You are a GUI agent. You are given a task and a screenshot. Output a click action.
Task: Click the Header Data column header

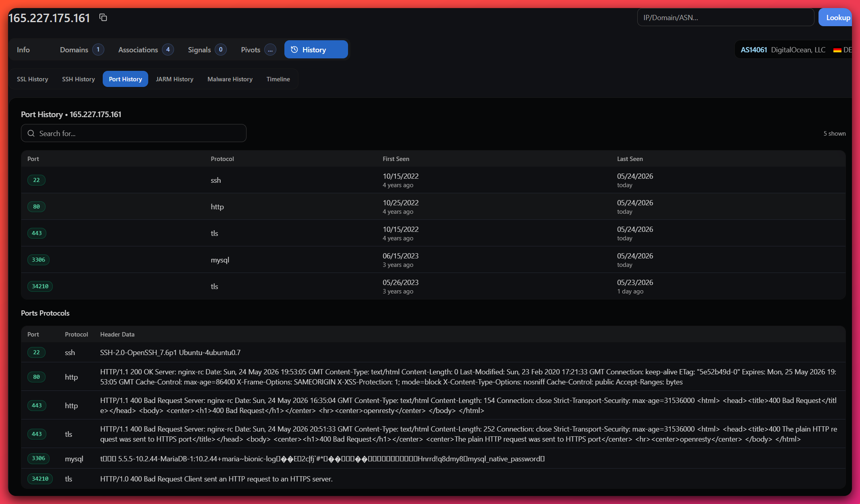[x=117, y=334]
